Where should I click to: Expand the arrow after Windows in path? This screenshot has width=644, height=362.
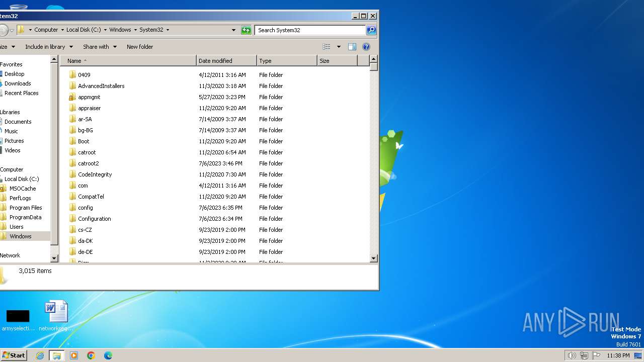[x=135, y=30]
